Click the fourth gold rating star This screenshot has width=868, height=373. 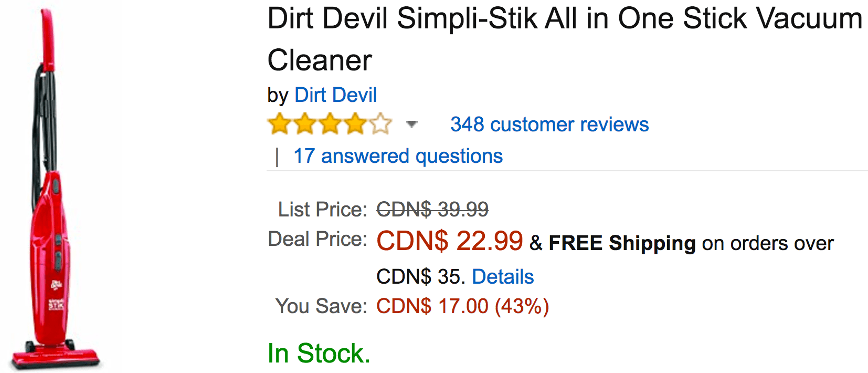355,125
